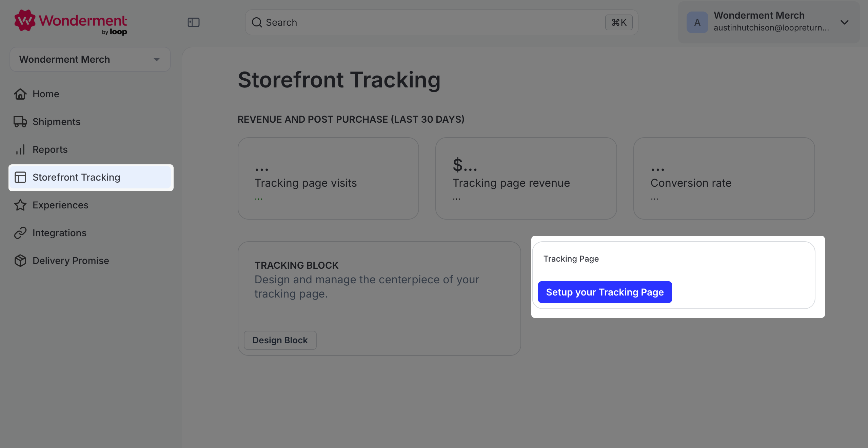Viewport: 868px width, 448px height.
Task: Click the search magnifier icon
Action: coord(257,22)
